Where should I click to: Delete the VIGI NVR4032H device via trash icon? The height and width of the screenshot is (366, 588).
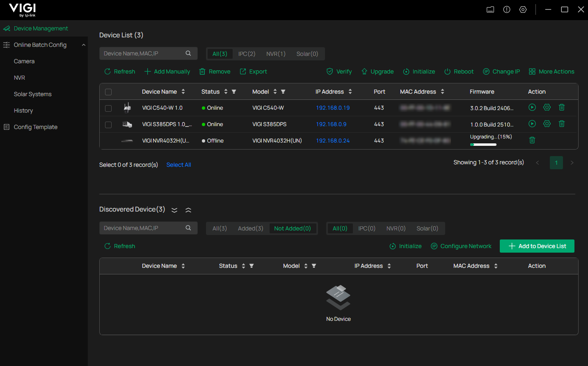point(532,140)
